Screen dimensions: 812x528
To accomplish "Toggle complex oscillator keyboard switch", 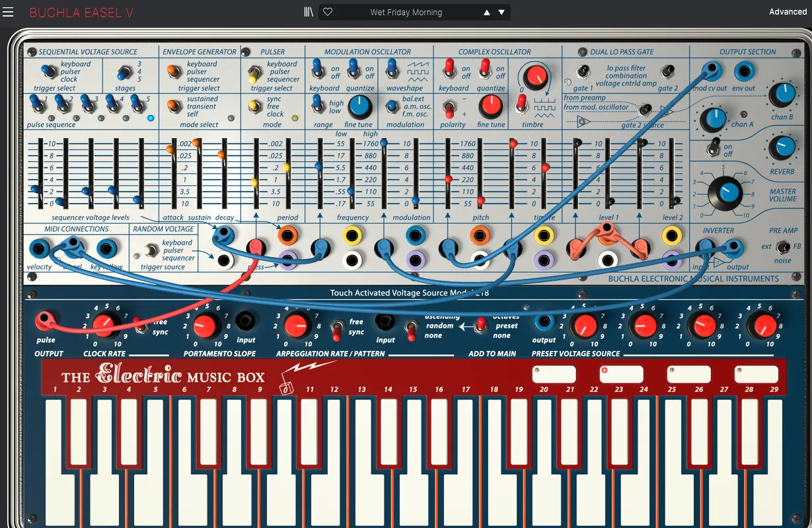I will pyautogui.click(x=449, y=68).
